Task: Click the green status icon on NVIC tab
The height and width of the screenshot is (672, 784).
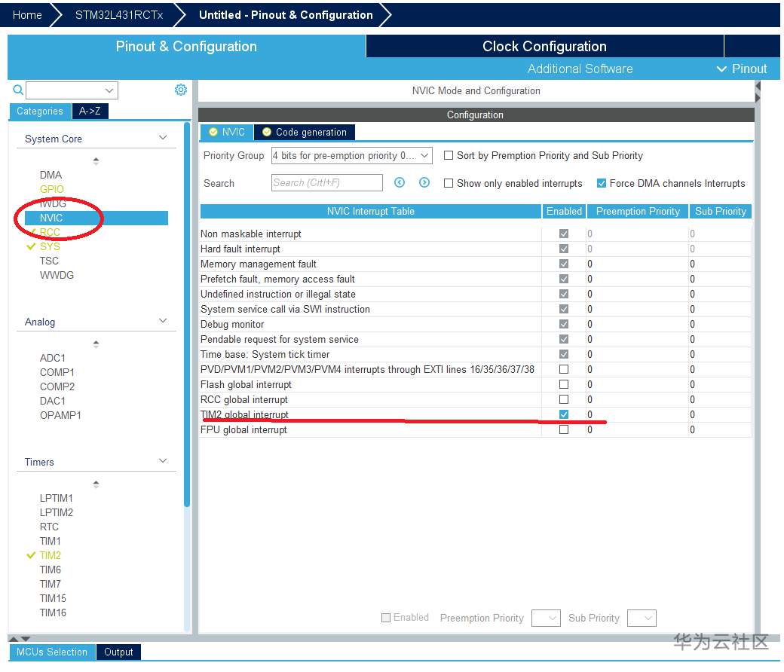Action: [213, 132]
